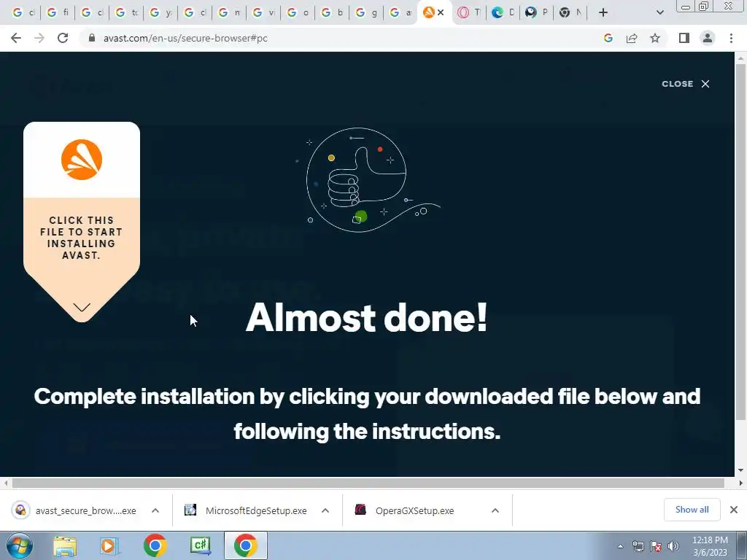The image size is (747, 560).
Task: Click the horizontal page scrollbar
Action: click(x=368, y=483)
